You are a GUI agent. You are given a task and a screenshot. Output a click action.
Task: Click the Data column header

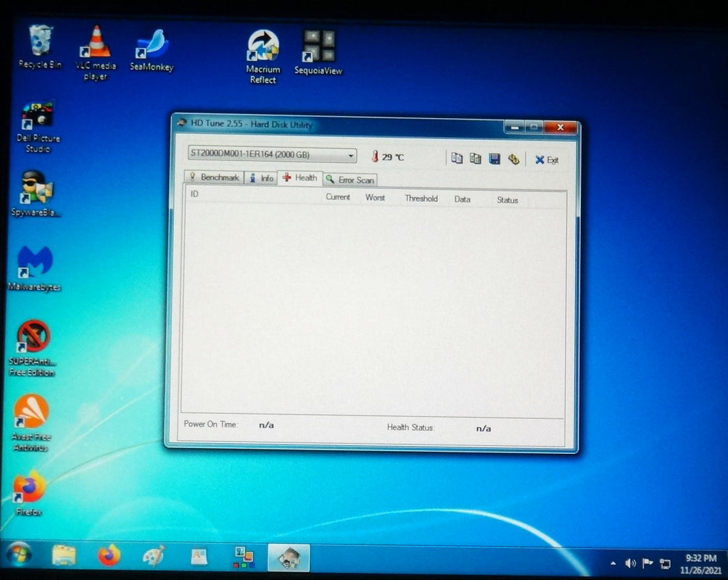point(462,199)
